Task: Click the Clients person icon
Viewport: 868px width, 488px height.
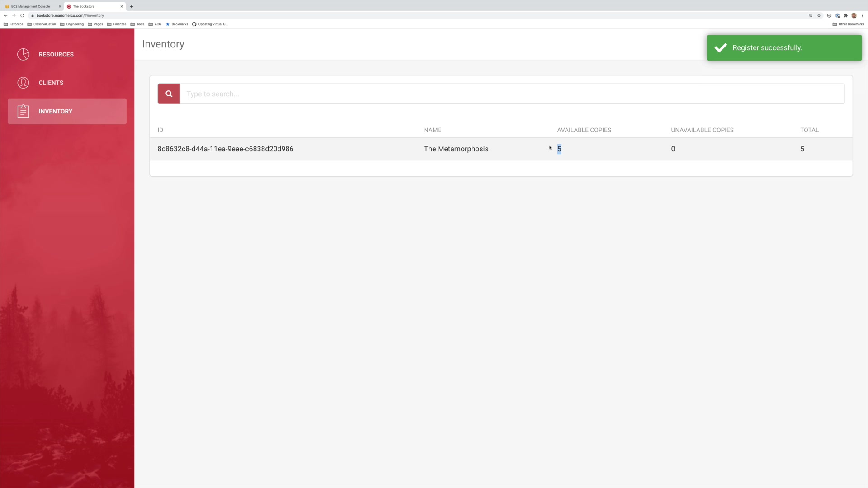Action: pos(23,83)
